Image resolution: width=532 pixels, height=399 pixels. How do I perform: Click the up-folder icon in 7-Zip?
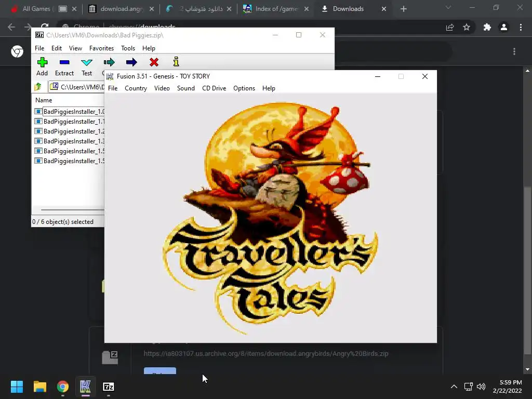tap(38, 87)
